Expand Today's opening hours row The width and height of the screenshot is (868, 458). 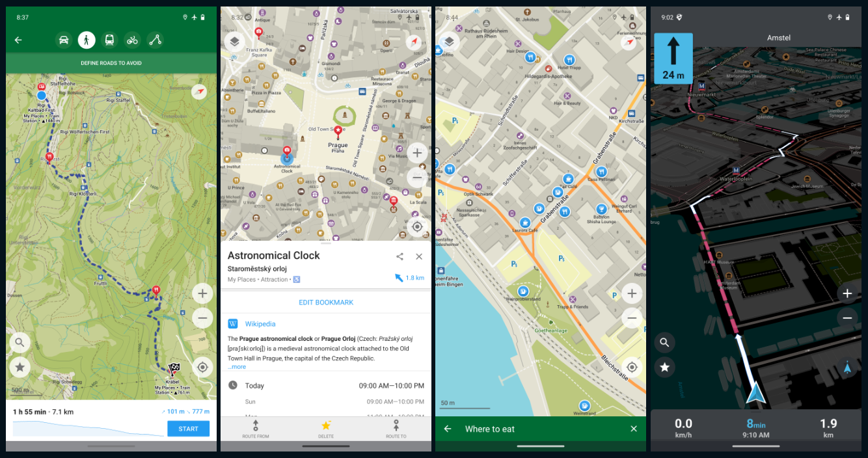pyautogui.click(x=325, y=386)
